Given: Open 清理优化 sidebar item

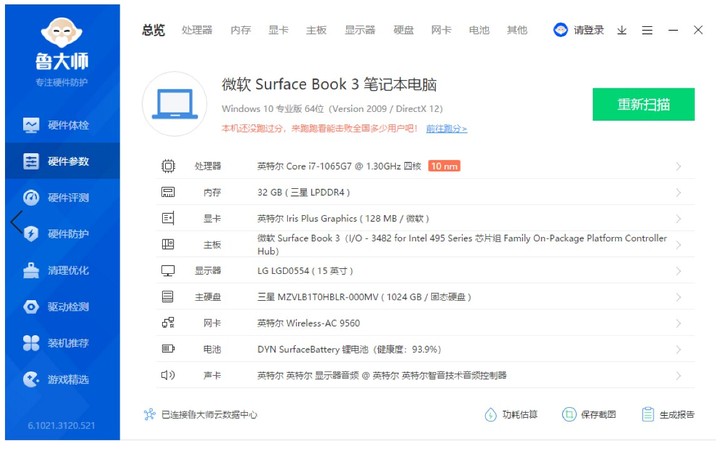Looking at the screenshot, I should click(x=62, y=271).
